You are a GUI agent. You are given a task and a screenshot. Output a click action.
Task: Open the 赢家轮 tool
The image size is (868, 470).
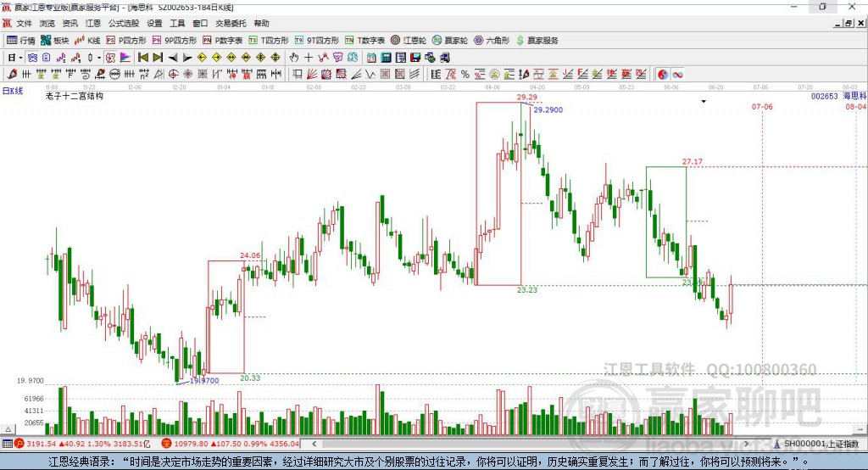tap(450, 41)
